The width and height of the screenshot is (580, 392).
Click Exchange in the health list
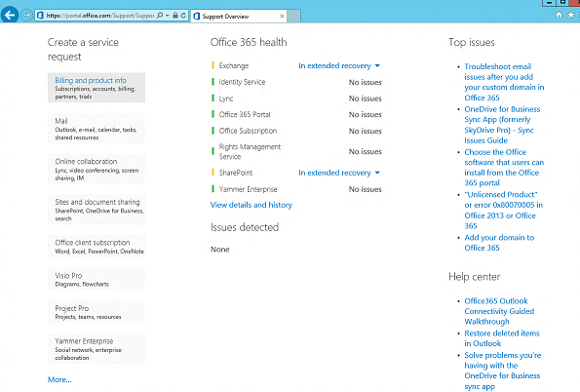(x=234, y=65)
